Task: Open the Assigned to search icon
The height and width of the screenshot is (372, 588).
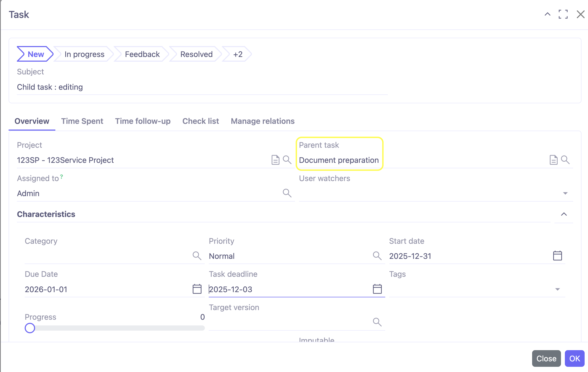Action: click(x=287, y=193)
